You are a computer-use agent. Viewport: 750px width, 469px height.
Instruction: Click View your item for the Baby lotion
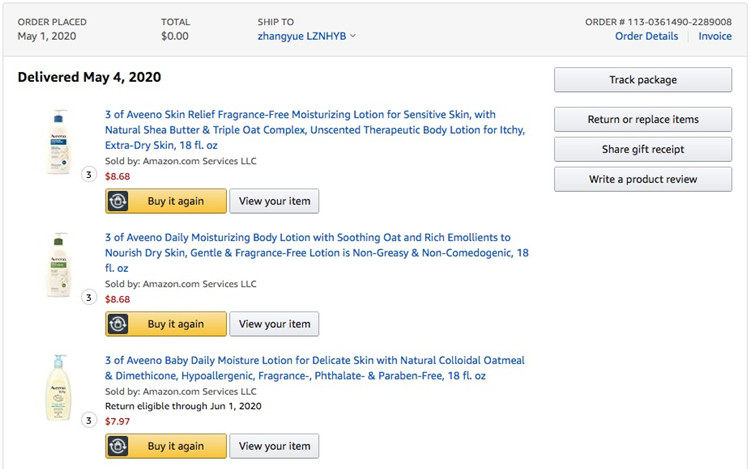(275, 446)
